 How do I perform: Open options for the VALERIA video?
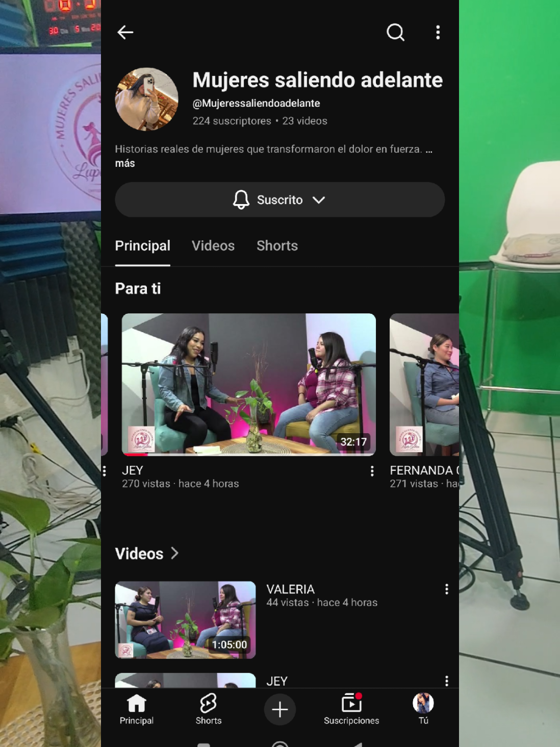[446, 589]
